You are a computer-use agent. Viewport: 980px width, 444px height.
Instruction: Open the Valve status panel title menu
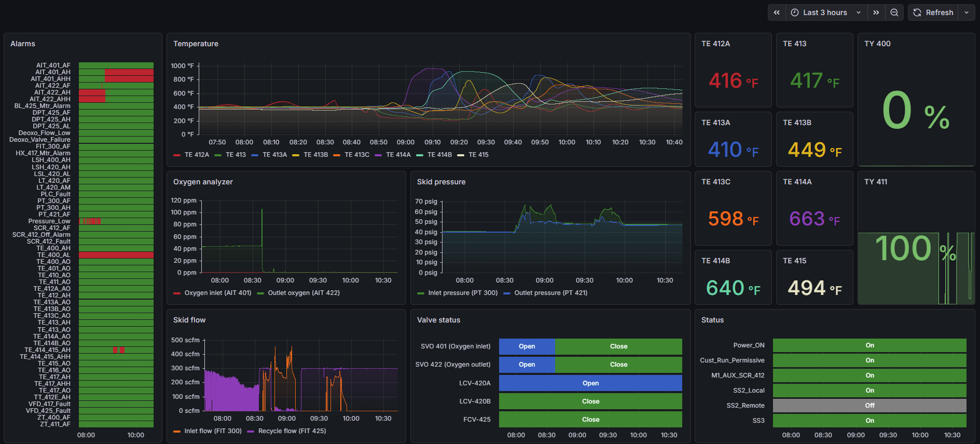click(x=438, y=320)
